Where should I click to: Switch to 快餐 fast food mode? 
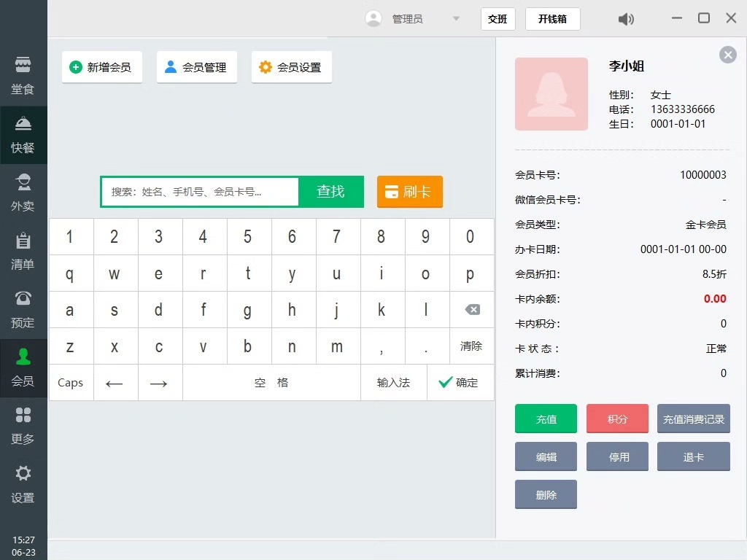pyautogui.click(x=23, y=135)
